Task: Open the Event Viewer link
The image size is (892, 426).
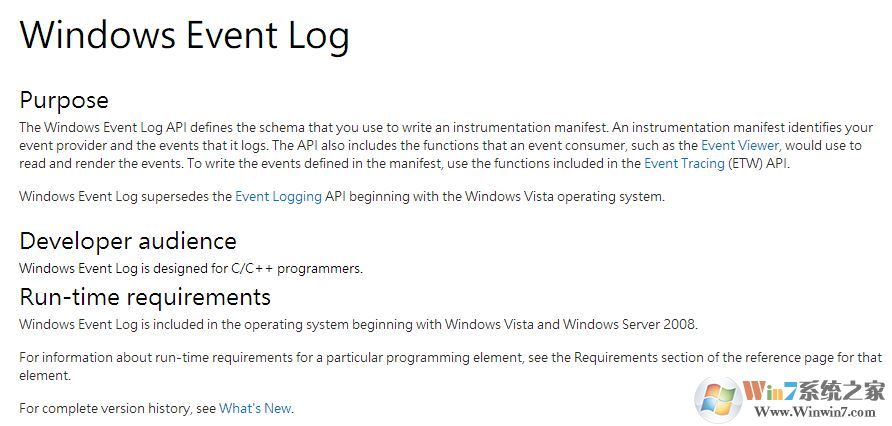Action: [x=738, y=145]
